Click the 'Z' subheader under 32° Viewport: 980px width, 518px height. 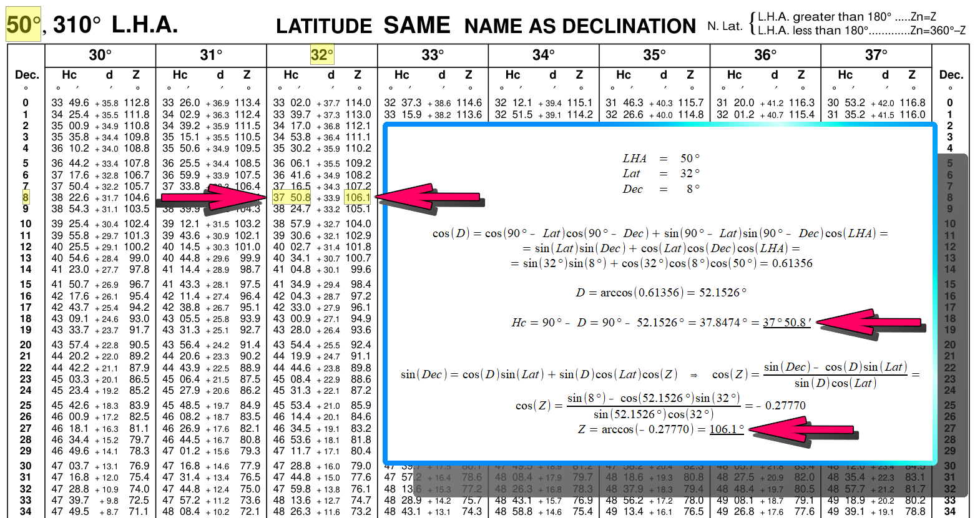coord(358,75)
